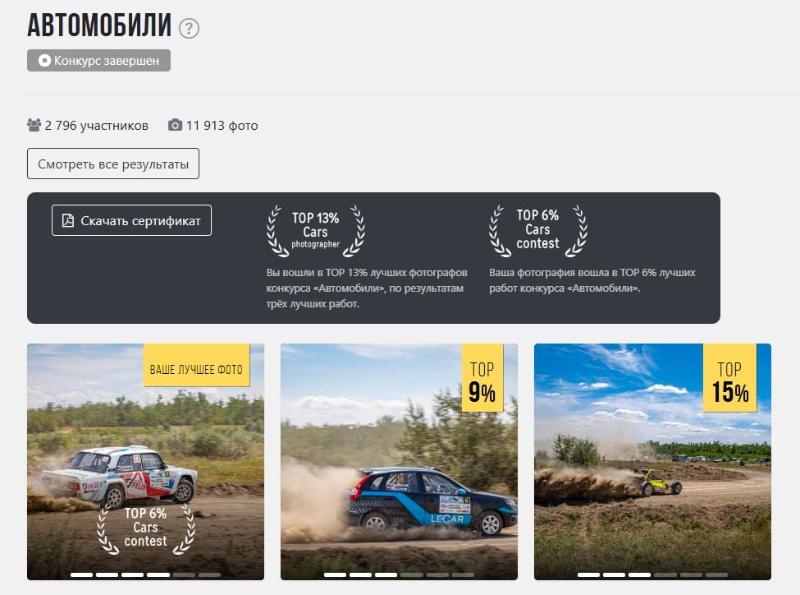Click the help question mark icon
Screen dimensions: 800x595
(189, 28)
